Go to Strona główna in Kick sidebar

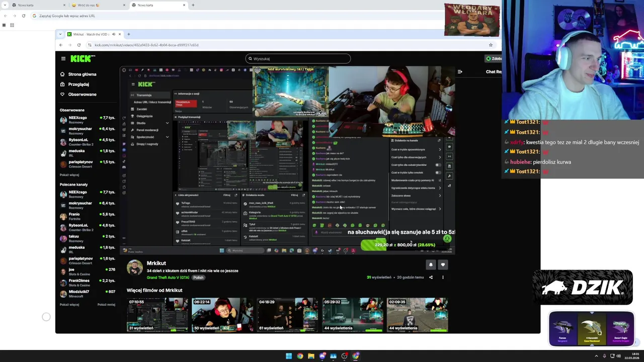pyautogui.click(x=78, y=74)
